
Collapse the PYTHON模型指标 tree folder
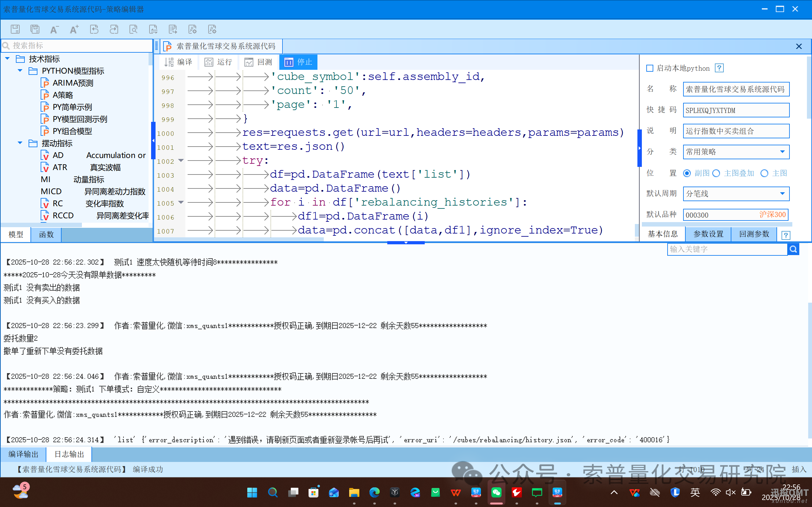click(20, 71)
